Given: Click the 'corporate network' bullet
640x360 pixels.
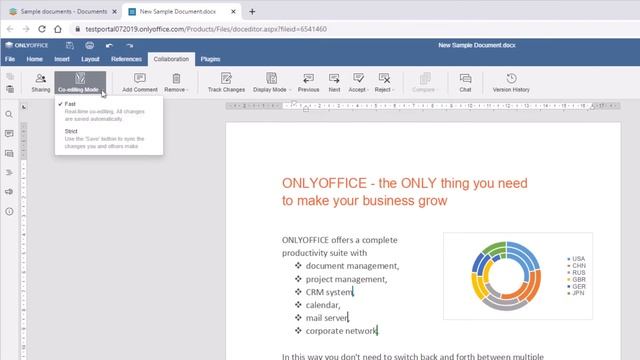Looking at the screenshot, I should coord(341,331).
